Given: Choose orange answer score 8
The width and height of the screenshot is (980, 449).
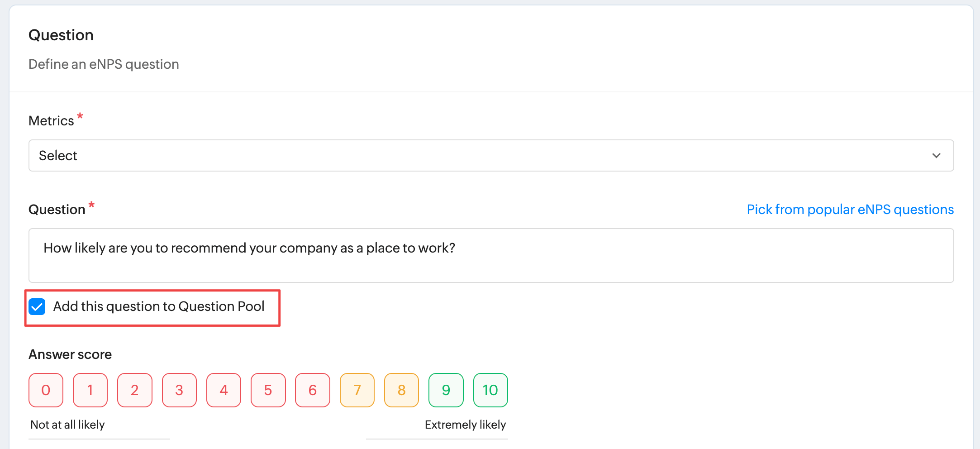Looking at the screenshot, I should pyautogui.click(x=401, y=390).
